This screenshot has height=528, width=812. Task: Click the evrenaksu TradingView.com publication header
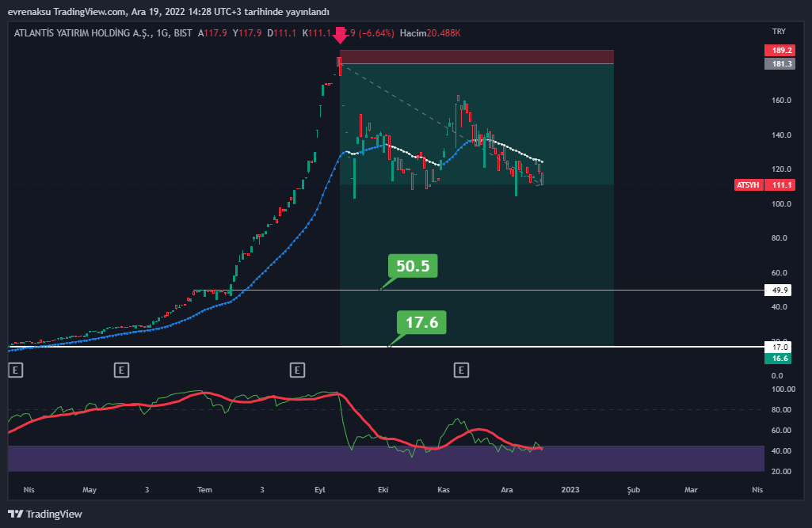click(168, 11)
